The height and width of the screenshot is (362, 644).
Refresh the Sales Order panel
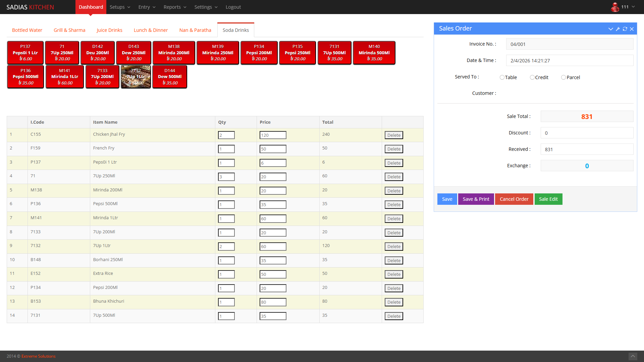point(625,29)
